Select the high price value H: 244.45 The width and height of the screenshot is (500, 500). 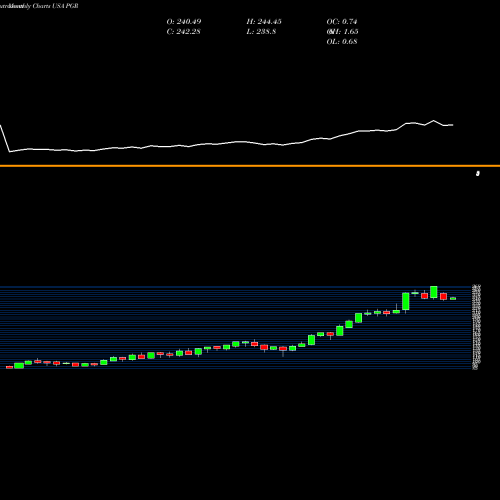pos(264,22)
